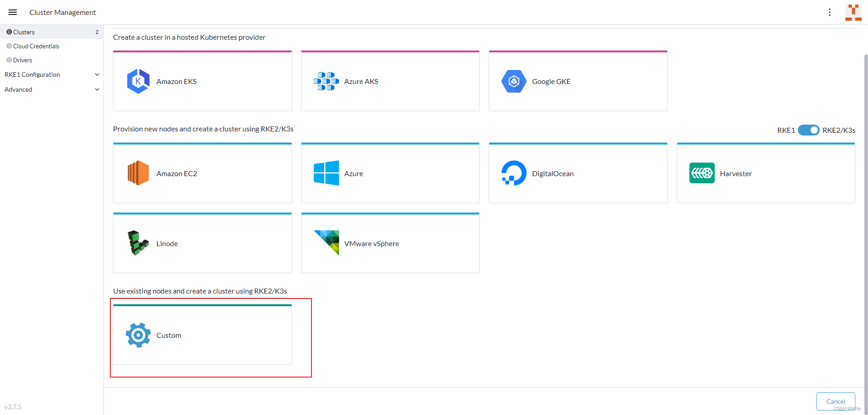Viewport: 868px width, 415px height.
Task: Choose the Azure AKS provider label
Action: click(361, 81)
